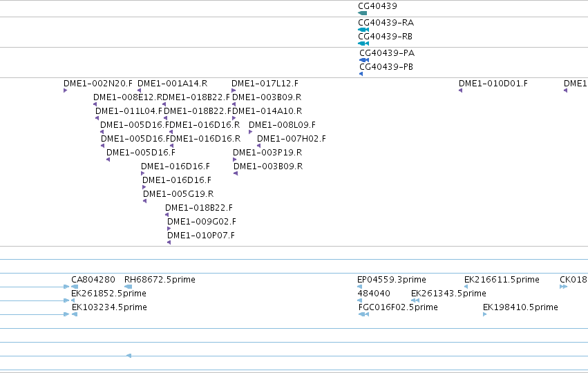
Task: Open the DME1-008E12.R feature label
Action: [128, 97]
